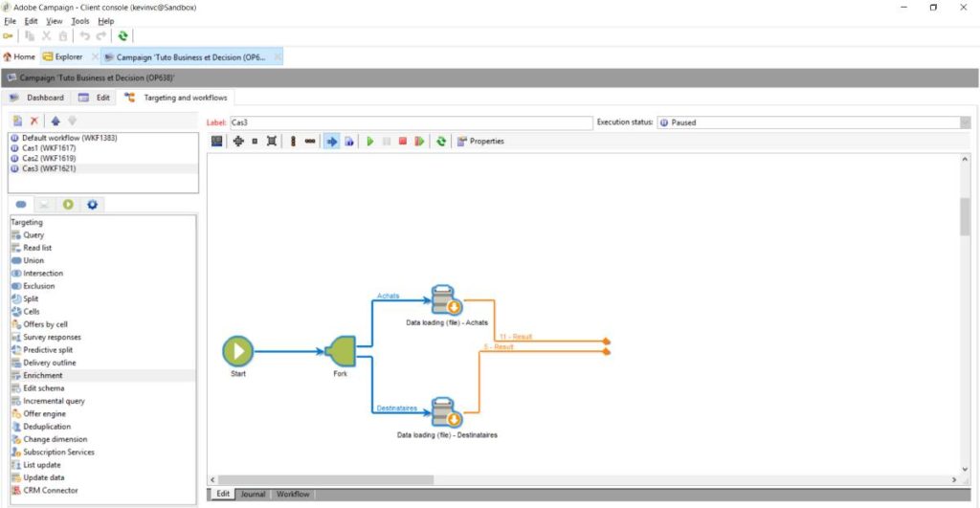Start the workflow with the green play button

click(370, 142)
